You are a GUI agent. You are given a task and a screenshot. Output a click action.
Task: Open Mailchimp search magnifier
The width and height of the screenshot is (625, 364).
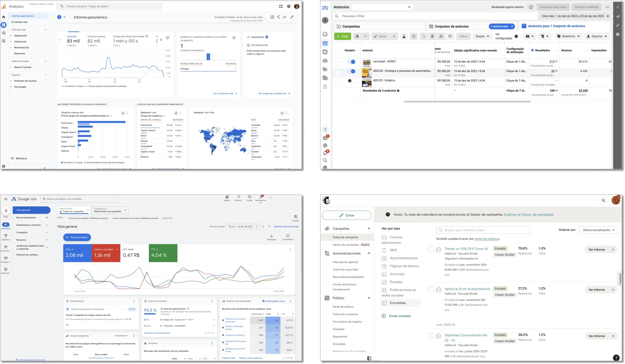(x=604, y=201)
